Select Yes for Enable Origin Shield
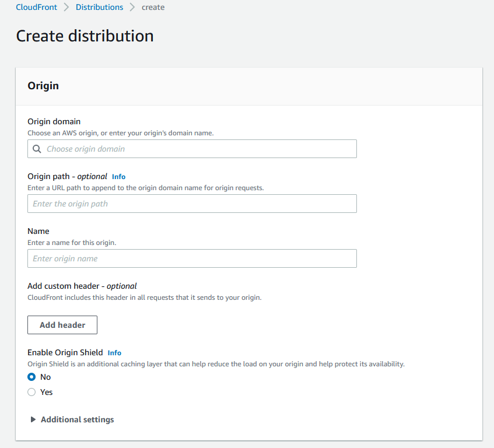Viewport: 494px width, 448px height. [32, 392]
